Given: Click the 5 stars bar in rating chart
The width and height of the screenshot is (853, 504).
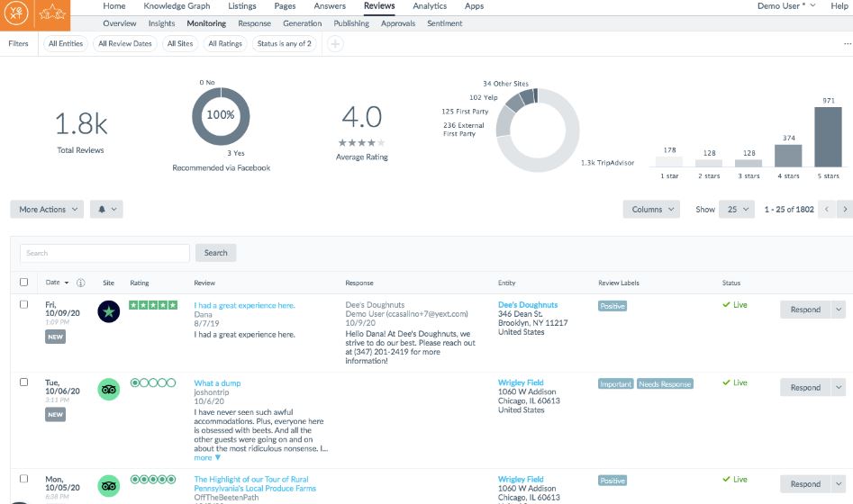Looking at the screenshot, I should click(828, 137).
